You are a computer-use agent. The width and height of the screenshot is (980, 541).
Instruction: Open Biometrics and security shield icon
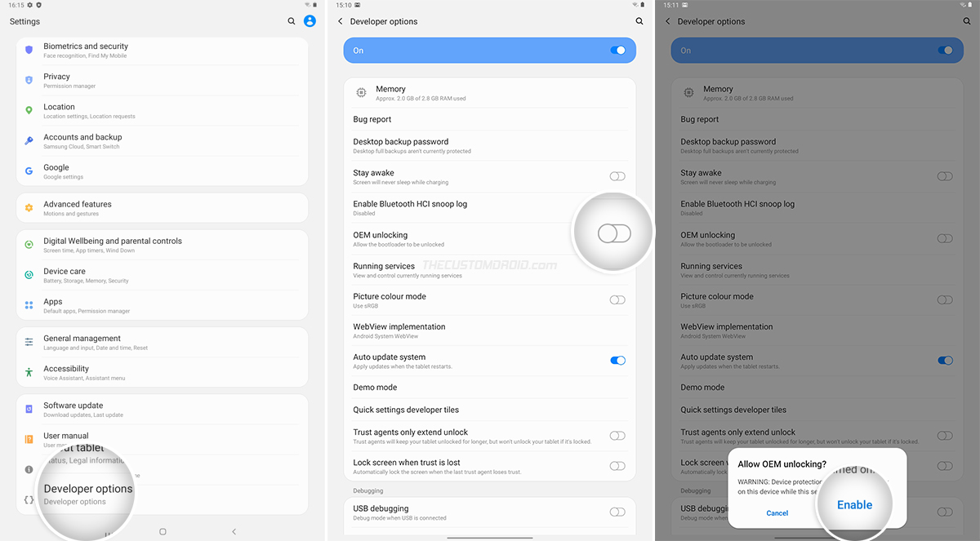(29, 50)
